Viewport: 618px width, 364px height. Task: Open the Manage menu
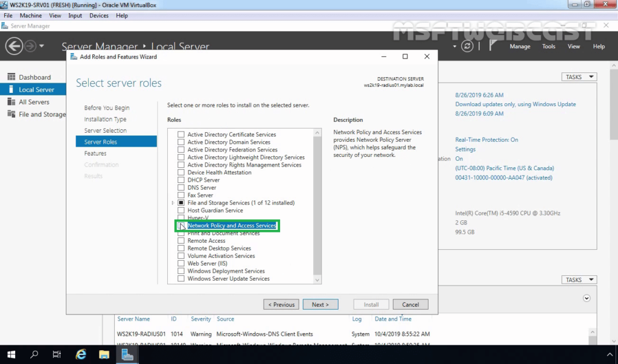click(520, 46)
